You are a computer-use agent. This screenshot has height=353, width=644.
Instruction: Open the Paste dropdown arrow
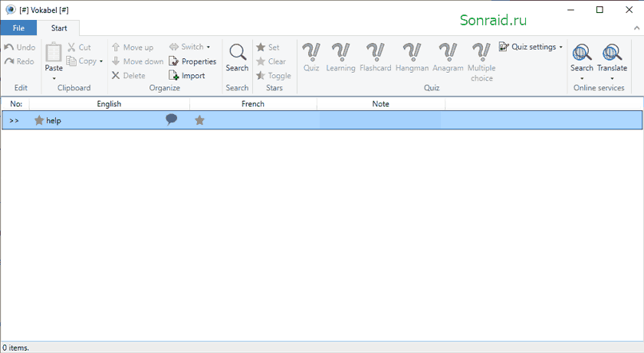click(54, 78)
